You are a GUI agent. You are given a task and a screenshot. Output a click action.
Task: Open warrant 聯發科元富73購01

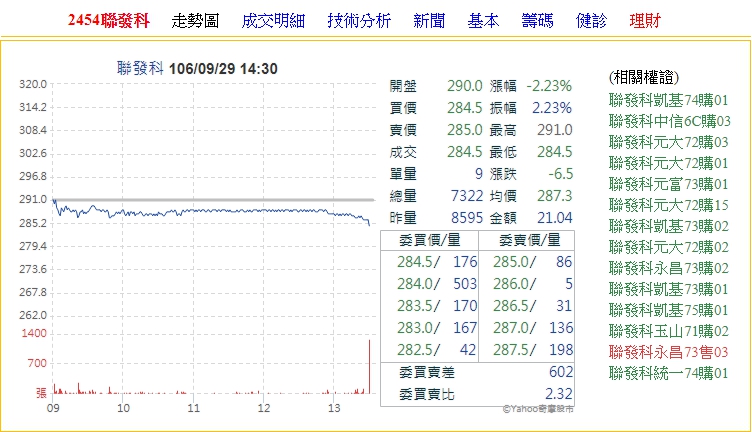coord(669,184)
